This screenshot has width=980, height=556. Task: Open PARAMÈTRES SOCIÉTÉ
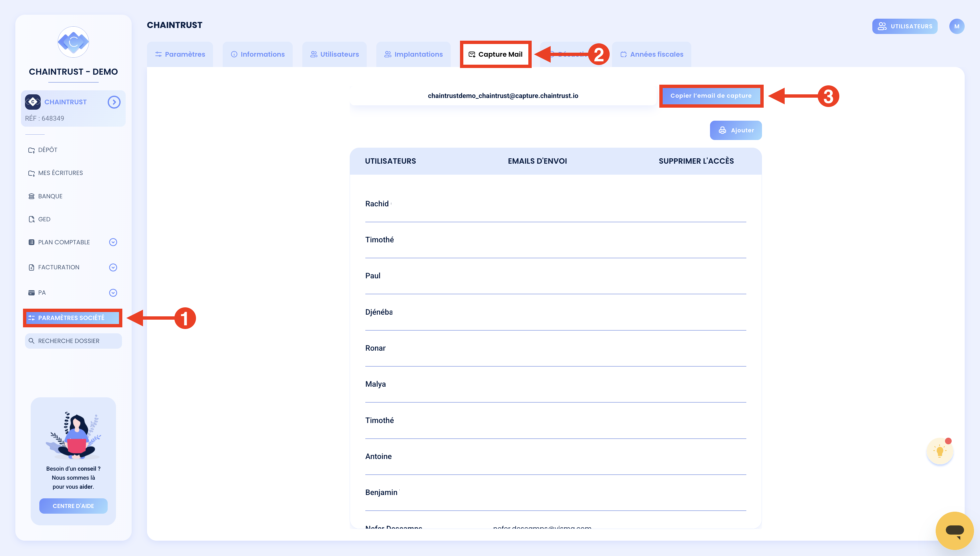(73, 318)
